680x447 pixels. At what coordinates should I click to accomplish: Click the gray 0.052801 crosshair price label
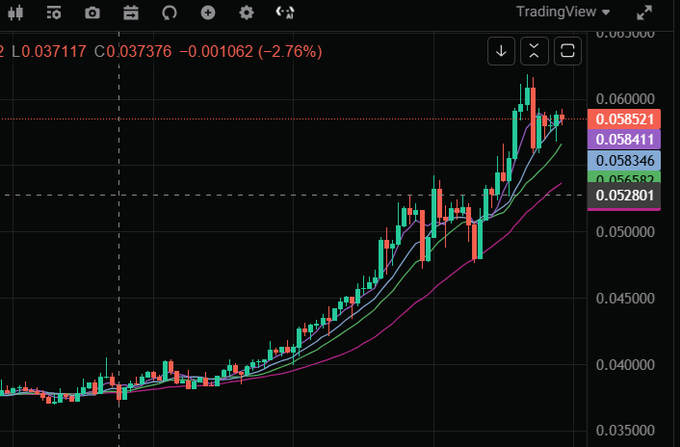tap(624, 195)
